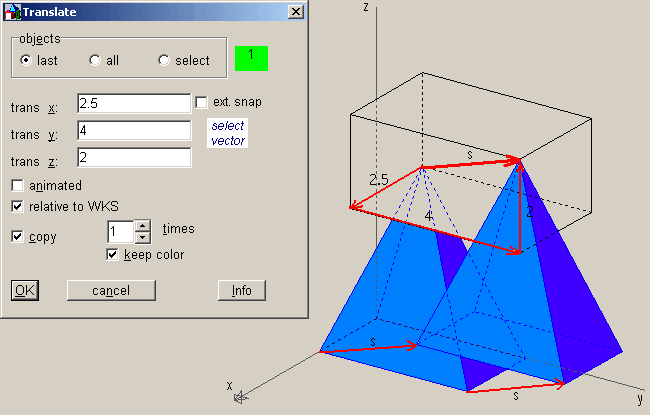Image resolution: width=650 pixels, height=415 pixels.
Task: Click the y axis label in viewport
Action: (640, 399)
